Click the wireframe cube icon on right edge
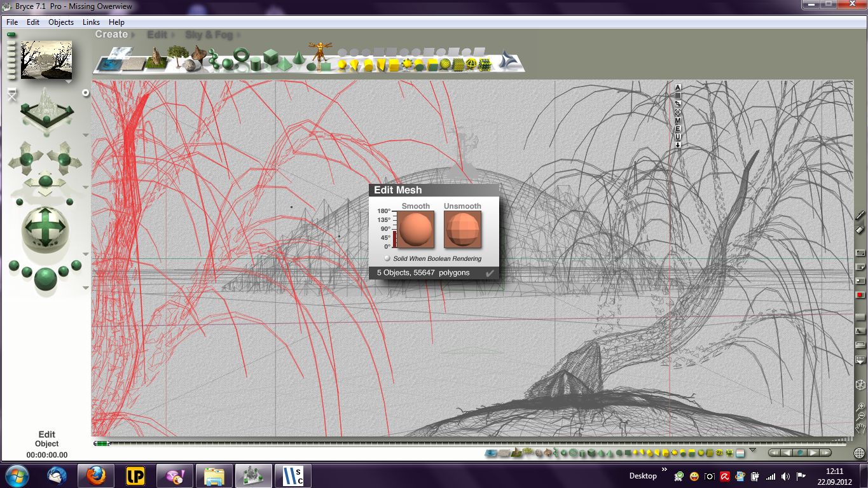Viewport: 868px width, 488px height. 860,385
